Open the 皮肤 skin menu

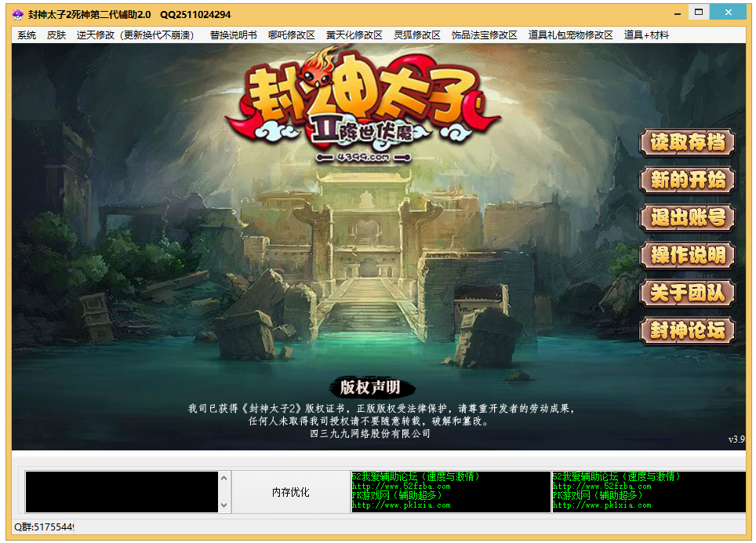coord(55,35)
